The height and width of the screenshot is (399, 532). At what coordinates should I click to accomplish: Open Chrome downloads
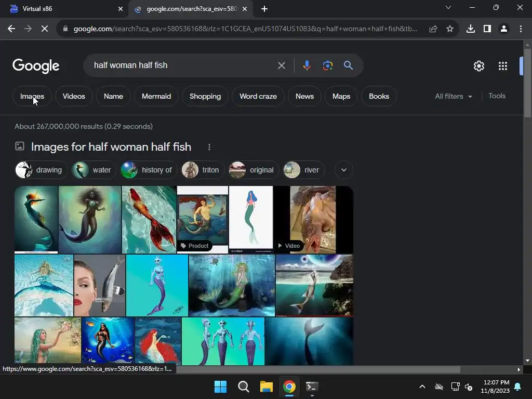471,29
